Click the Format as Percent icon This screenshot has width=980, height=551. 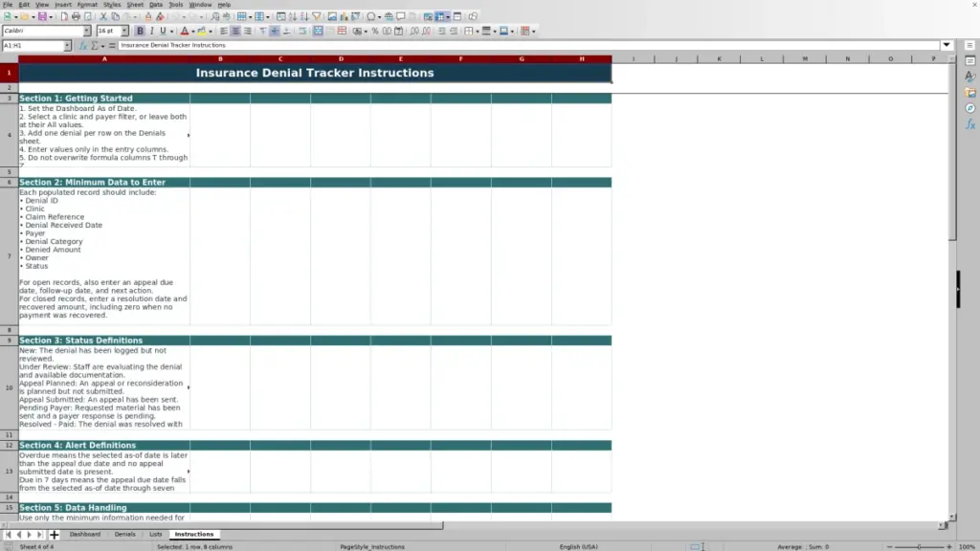(x=375, y=31)
